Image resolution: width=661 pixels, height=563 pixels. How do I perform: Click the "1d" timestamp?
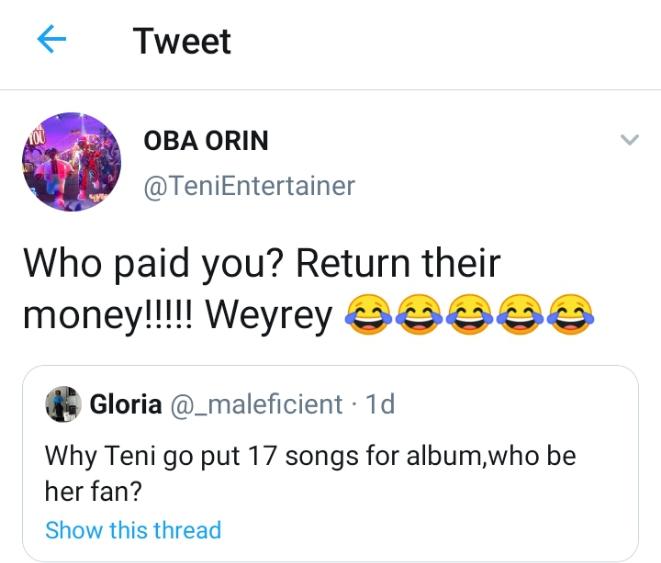pos(381,404)
